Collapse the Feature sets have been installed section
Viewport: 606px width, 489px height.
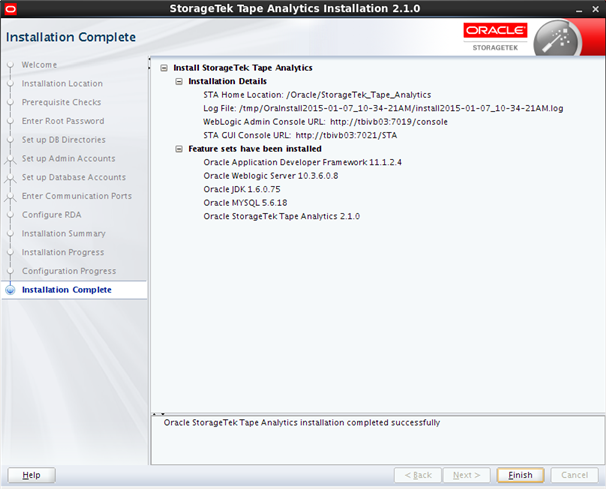point(179,149)
